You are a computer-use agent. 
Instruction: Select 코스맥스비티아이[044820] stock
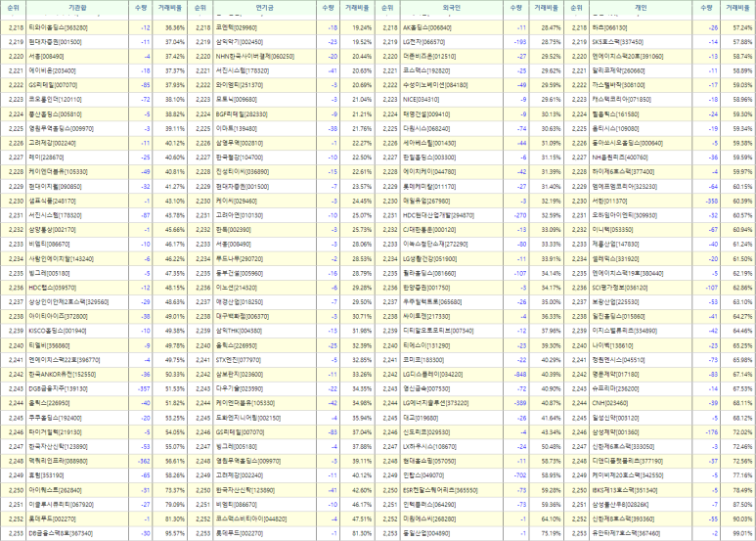point(251,519)
